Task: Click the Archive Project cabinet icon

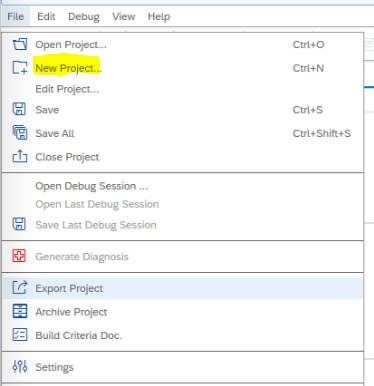Action: [20, 311]
